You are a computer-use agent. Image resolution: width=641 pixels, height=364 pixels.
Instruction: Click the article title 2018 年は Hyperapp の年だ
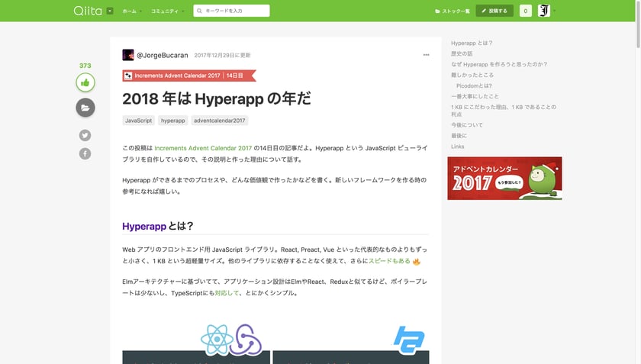pos(216,98)
